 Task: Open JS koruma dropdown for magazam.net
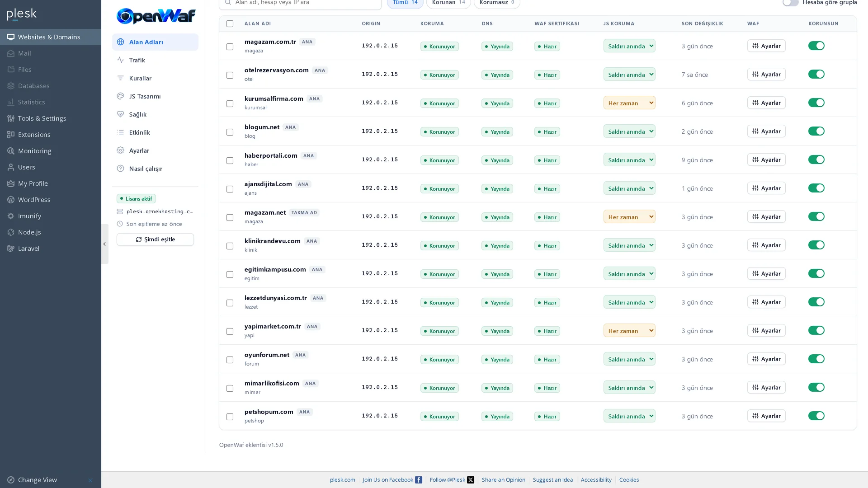tap(629, 216)
